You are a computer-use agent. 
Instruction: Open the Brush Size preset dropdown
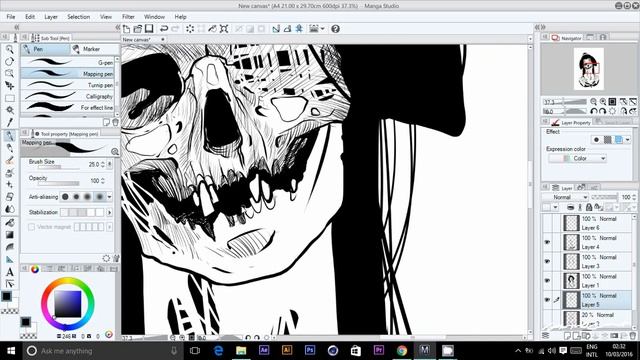pos(109,164)
